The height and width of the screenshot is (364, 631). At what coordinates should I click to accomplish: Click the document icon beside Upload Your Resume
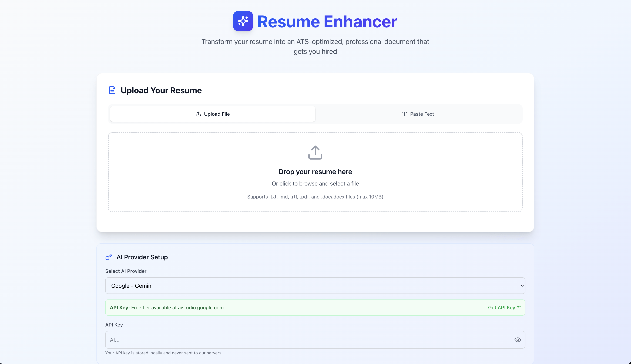(x=112, y=90)
